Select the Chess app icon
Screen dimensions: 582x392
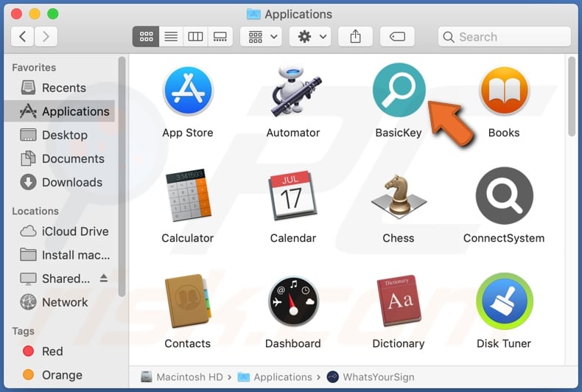(399, 195)
